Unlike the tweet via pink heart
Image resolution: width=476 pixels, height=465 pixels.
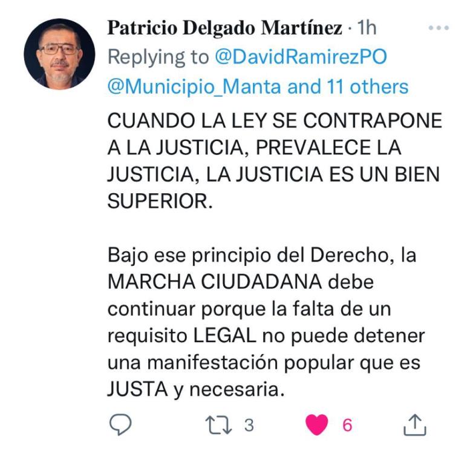[x=316, y=424]
